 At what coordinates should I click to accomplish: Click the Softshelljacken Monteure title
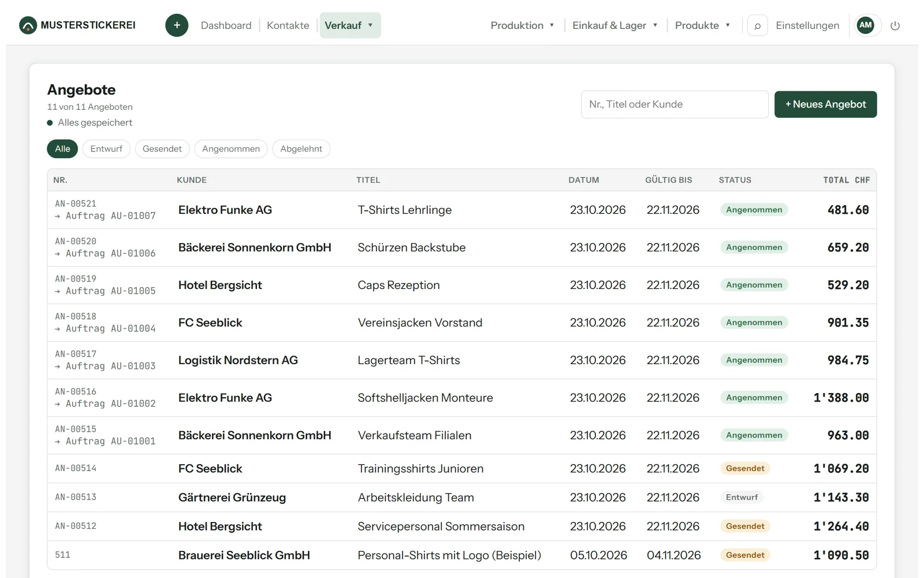(x=425, y=398)
